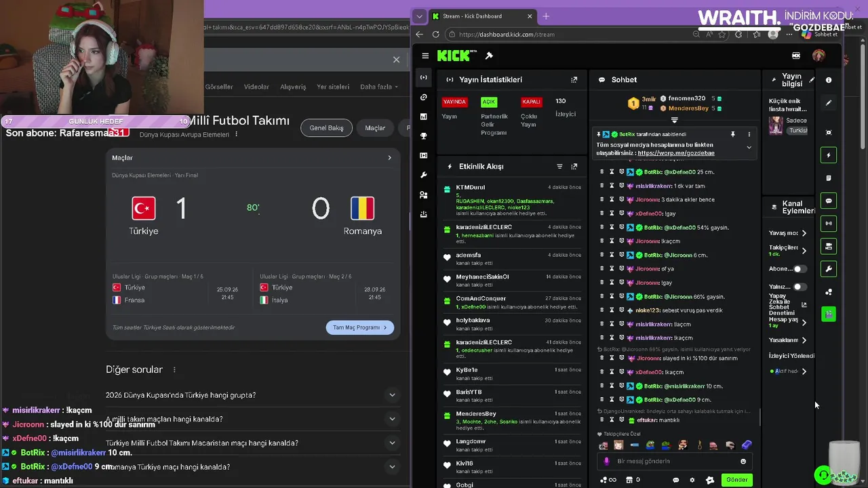This screenshot has width=868, height=488.
Task: Expand Yasaklanmış list
Action: pyautogui.click(x=804, y=340)
